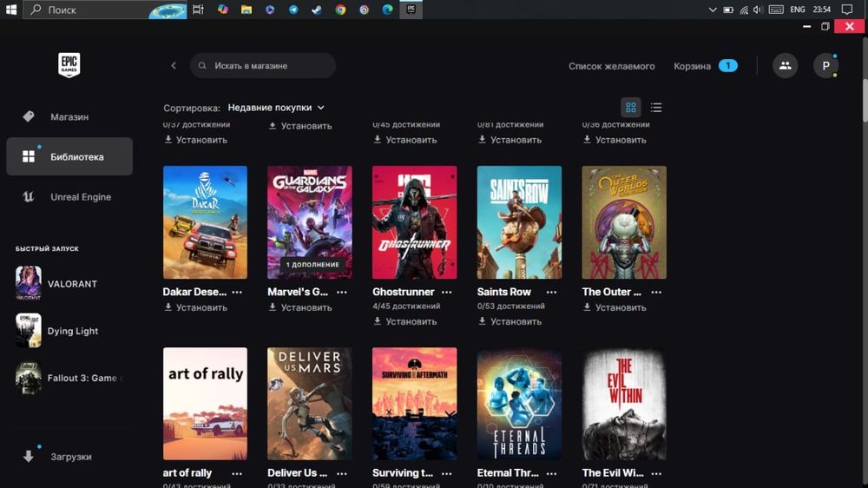Open more options for Dakar Desert Rally

tap(237, 292)
